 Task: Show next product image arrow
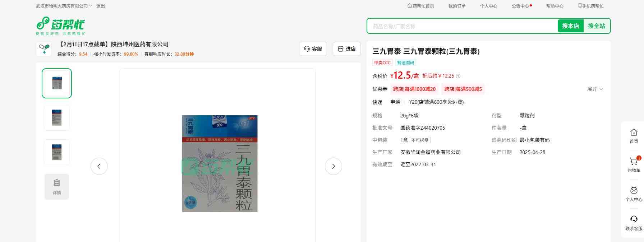[333, 166]
